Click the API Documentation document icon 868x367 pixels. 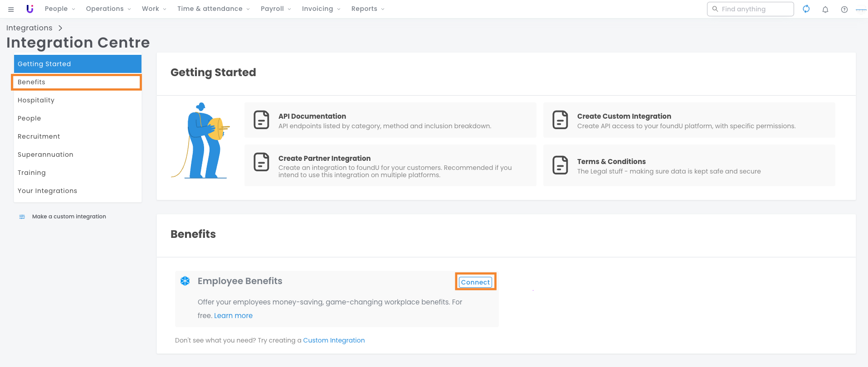coord(261,120)
